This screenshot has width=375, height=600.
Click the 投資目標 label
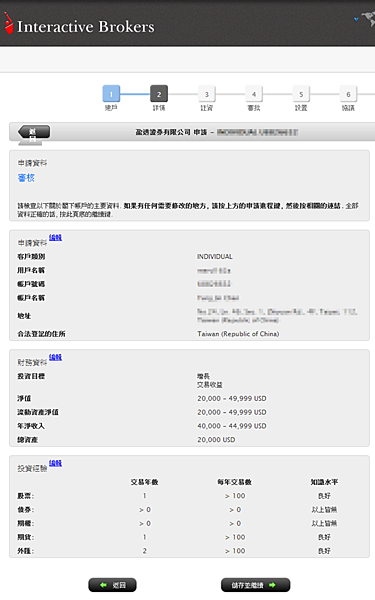pyautogui.click(x=31, y=376)
